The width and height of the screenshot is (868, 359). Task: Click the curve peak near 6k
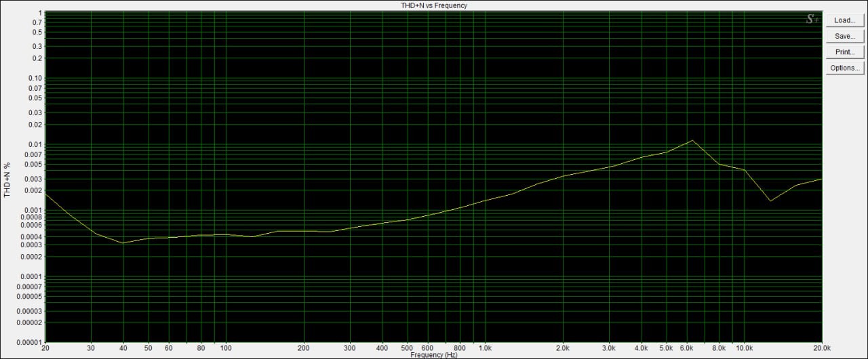click(692, 140)
